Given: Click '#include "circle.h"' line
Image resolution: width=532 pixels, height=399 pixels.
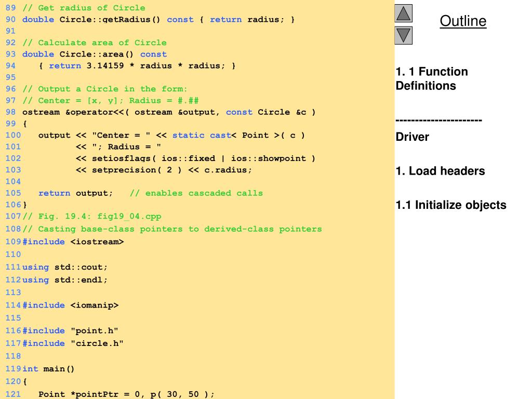Looking at the screenshot, I should (x=73, y=343).
